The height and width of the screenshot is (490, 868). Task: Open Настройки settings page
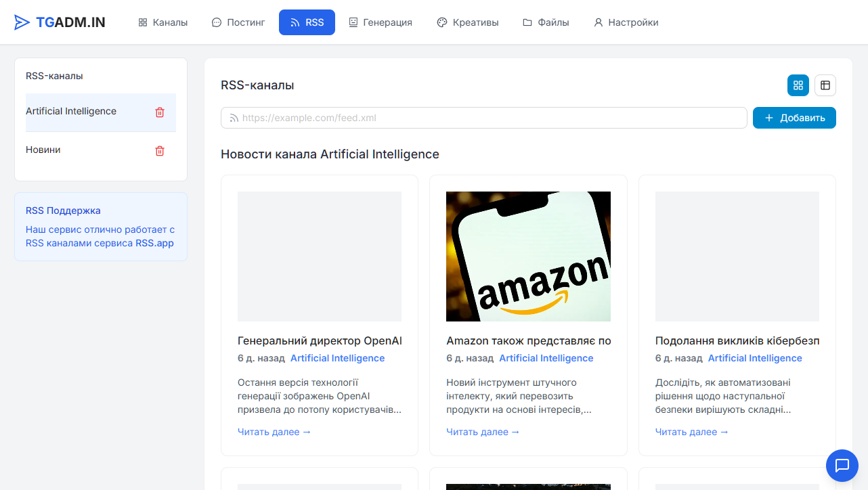tap(626, 22)
